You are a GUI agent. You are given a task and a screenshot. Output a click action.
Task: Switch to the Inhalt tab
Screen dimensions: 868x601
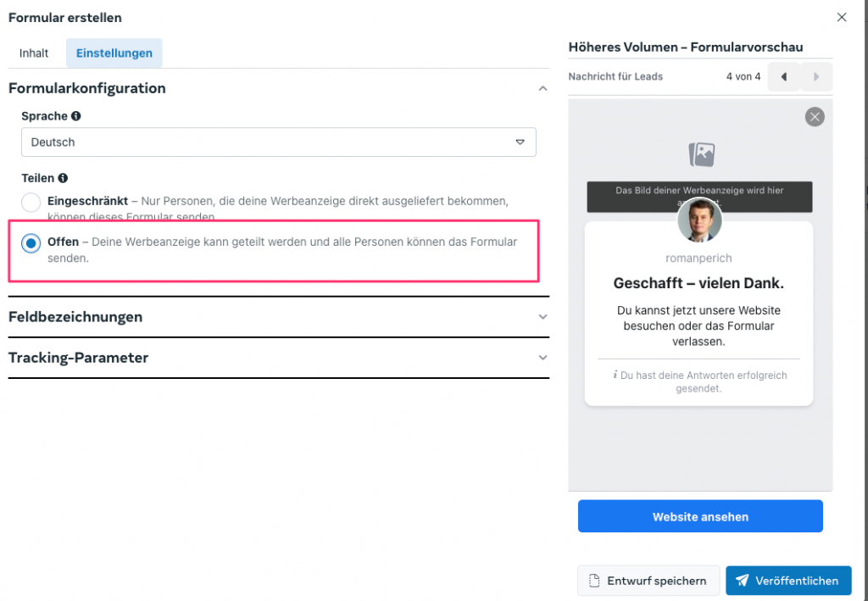point(34,53)
